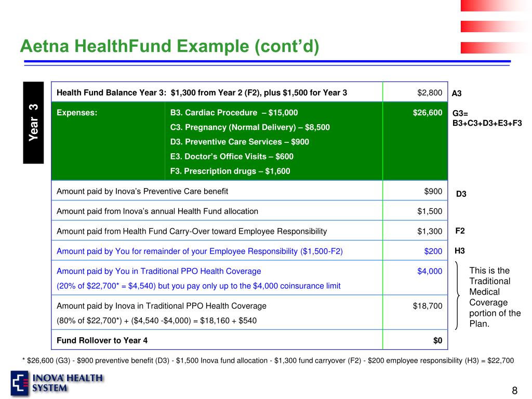Viewport: 532px width, 399px height.
Task: Click the 'H3' reference label
Action: (x=460, y=251)
